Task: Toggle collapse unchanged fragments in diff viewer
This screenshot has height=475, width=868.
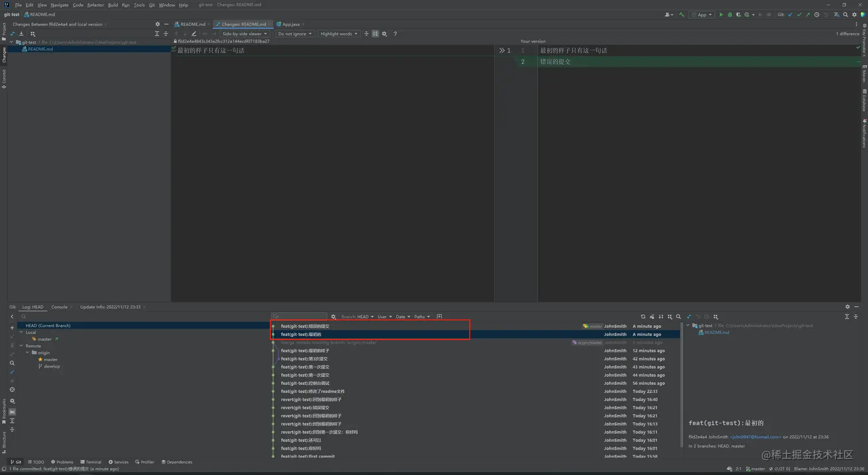Action: (x=366, y=34)
